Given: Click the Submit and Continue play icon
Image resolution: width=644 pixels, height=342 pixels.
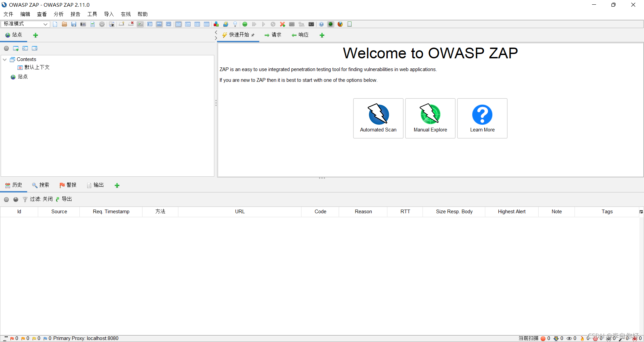Looking at the screenshot, I should (x=264, y=24).
